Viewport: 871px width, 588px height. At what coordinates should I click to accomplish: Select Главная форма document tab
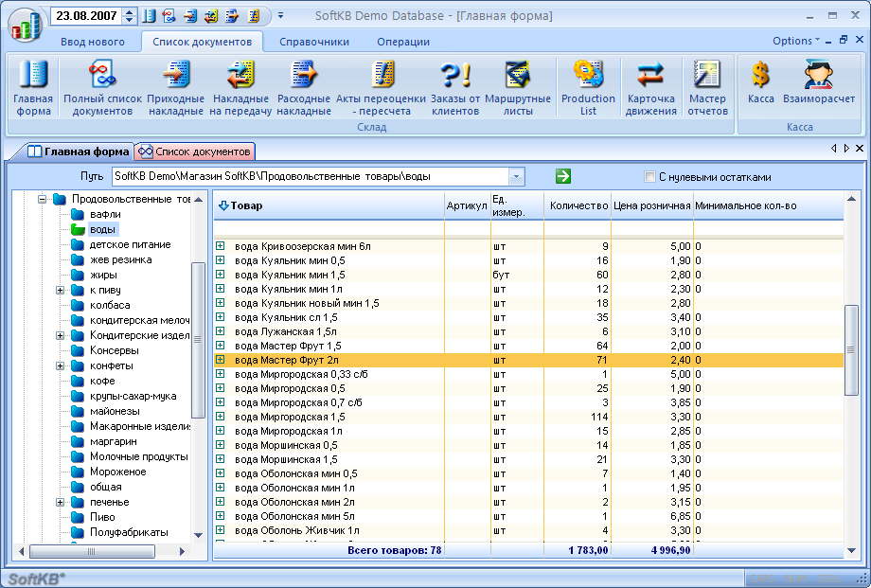click(x=79, y=151)
